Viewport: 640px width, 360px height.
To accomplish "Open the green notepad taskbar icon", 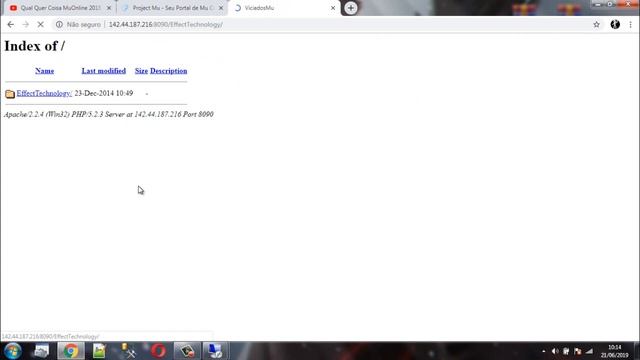I will pos(99,351).
